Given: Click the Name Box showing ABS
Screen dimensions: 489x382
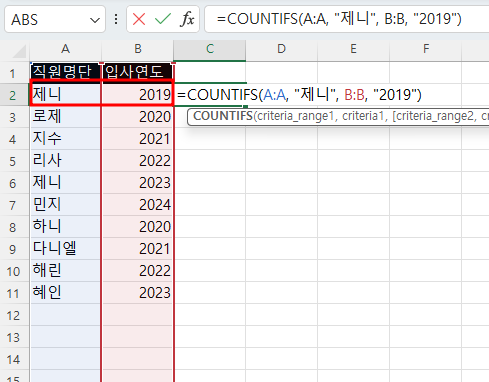Looking at the screenshot, I should pos(55,19).
